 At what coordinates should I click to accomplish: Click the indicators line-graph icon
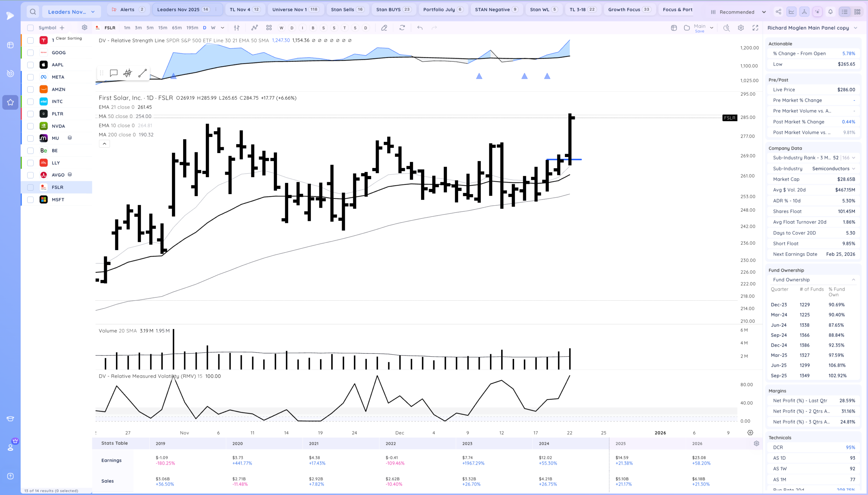(254, 28)
